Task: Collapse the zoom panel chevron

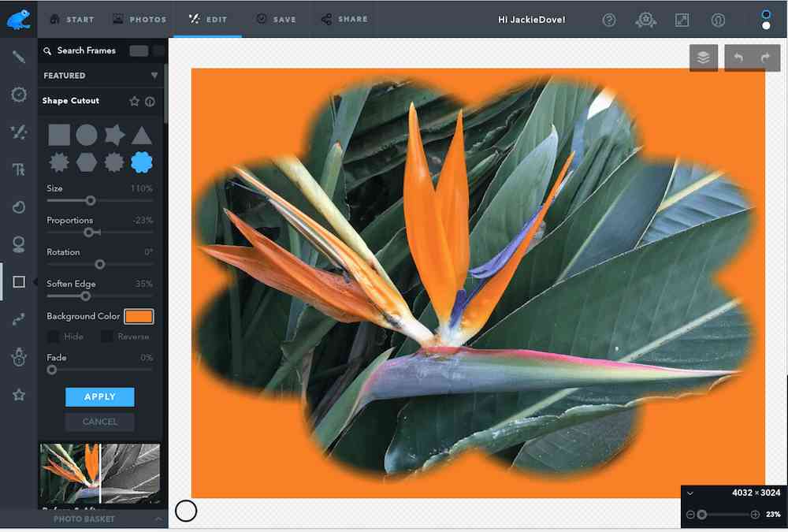Action: point(690,493)
